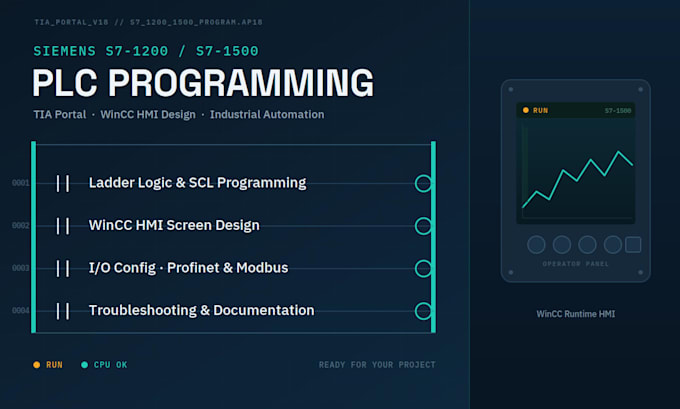This screenshot has width=680, height=409.
Task: Tap the round button beside the square button
Action: point(613,245)
